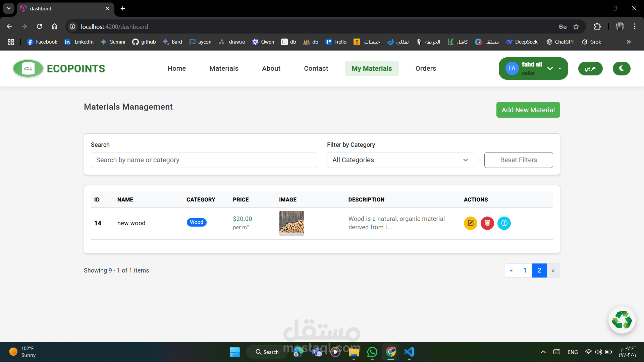Open About page
This screenshot has height=362, width=644.
point(271,68)
